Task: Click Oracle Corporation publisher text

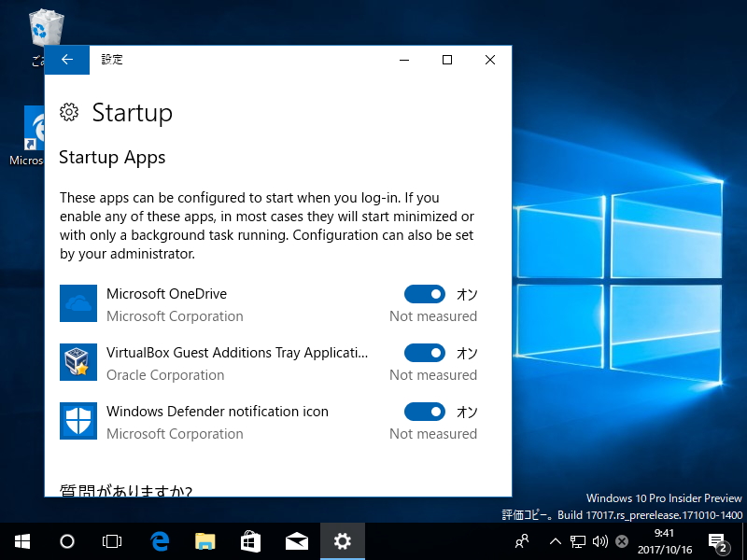Action: [x=165, y=375]
